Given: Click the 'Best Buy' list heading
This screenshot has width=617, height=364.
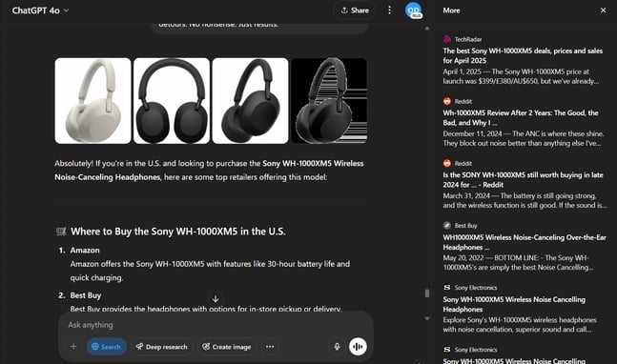Looking at the screenshot, I should pos(86,295).
